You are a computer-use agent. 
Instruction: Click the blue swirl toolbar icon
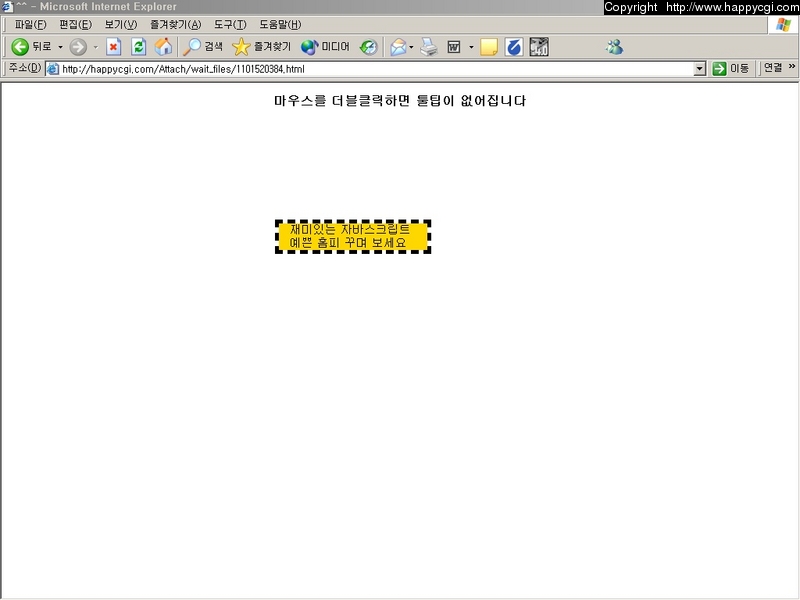(x=514, y=47)
